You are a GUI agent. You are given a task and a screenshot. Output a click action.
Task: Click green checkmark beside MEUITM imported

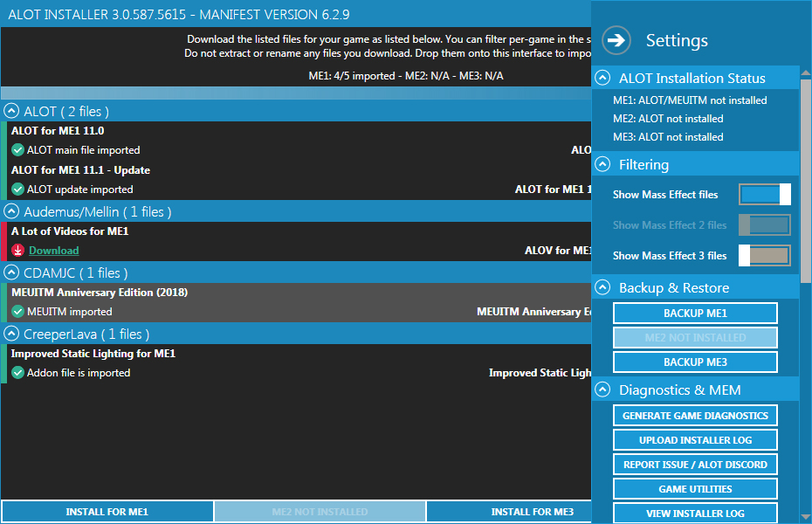[18, 312]
